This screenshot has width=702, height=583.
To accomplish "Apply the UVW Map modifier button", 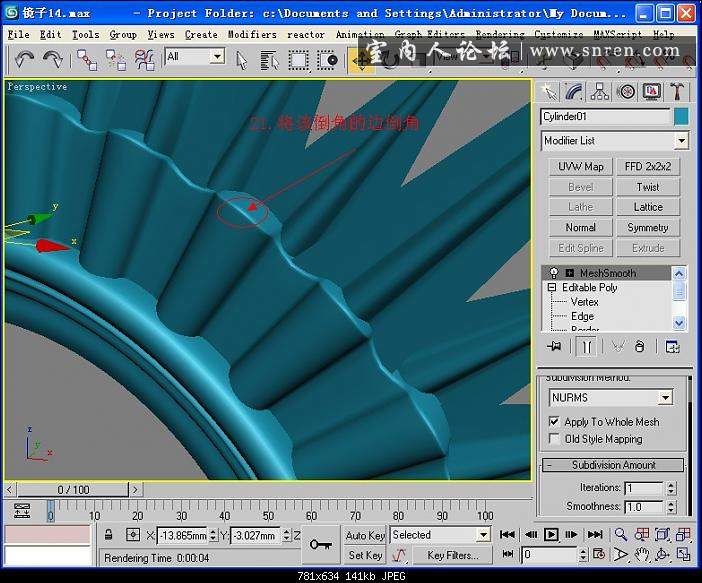I will click(x=581, y=167).
